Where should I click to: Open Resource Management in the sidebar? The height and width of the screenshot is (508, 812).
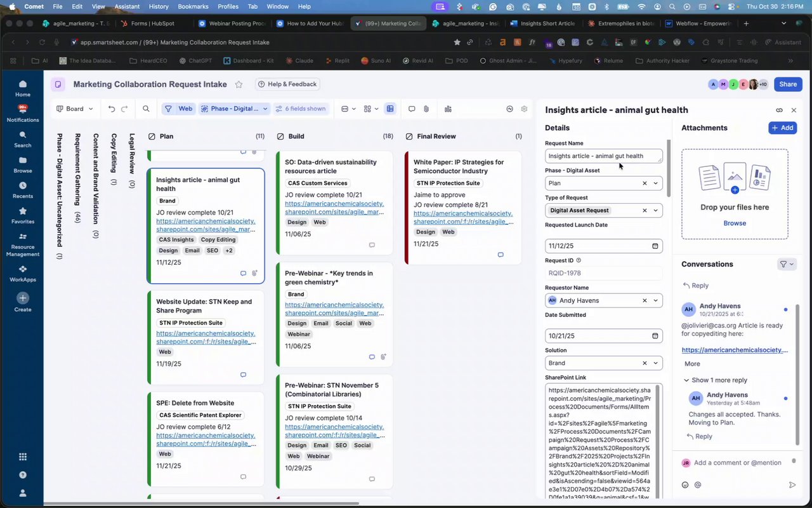point(23,244)
